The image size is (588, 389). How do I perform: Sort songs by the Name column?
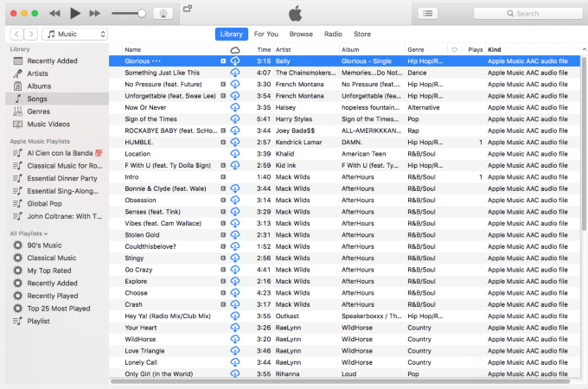coord(175,50)
